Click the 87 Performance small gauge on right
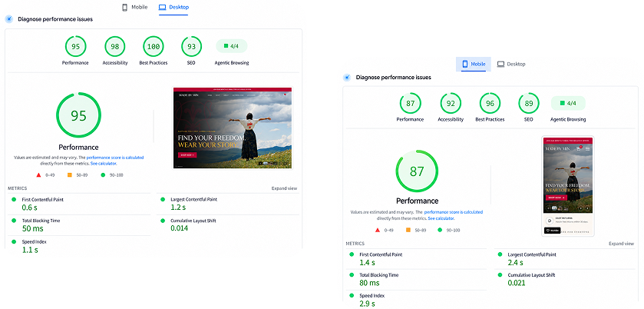The width and height of the screenshot is (644, 309). click(x=410, y=103)
